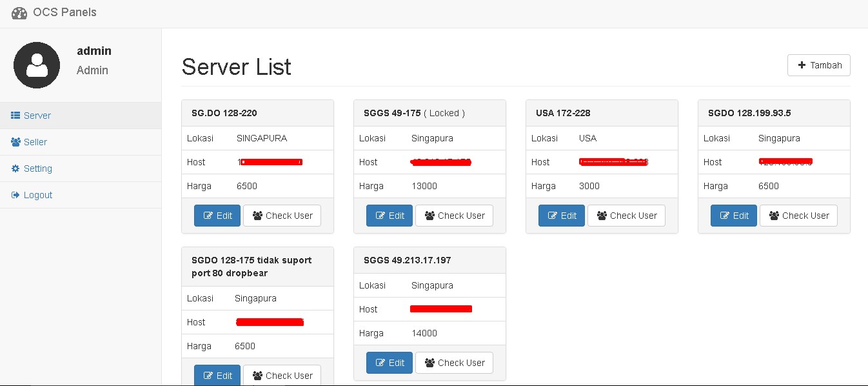This screenshot has height=386, width=868.
Task: Edit the USA 172-228 server
Action: (561, 215)
